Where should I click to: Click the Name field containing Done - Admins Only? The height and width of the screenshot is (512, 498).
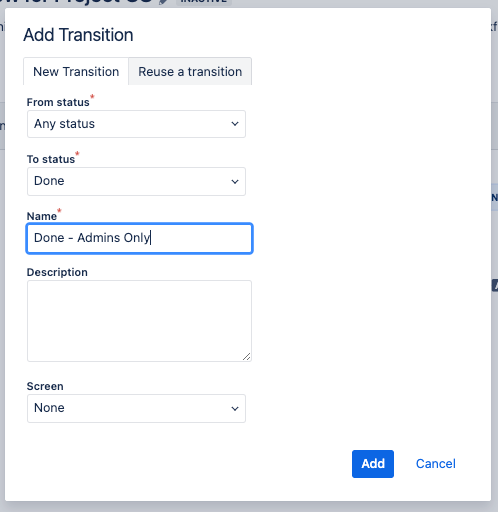(x=139, y=238)
